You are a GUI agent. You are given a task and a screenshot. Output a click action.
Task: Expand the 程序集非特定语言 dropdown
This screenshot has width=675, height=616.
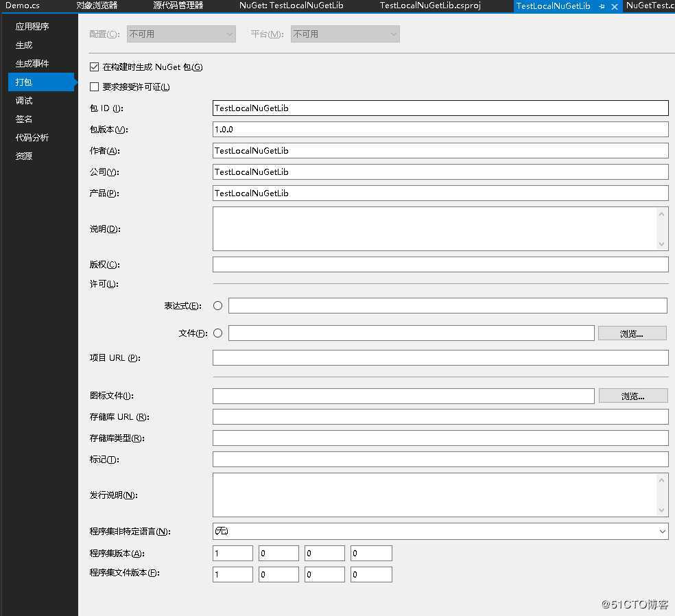click(x=662, y=531)
